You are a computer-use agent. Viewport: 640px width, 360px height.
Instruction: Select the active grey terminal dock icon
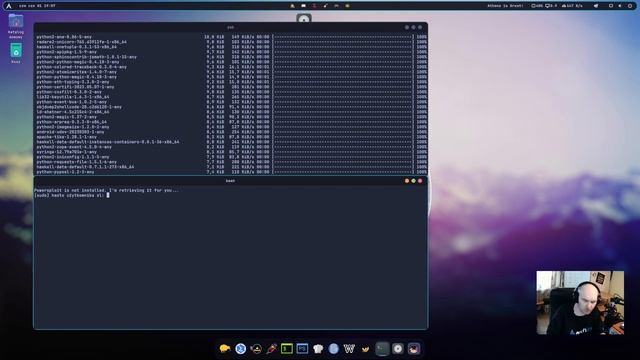click(382, 349)
